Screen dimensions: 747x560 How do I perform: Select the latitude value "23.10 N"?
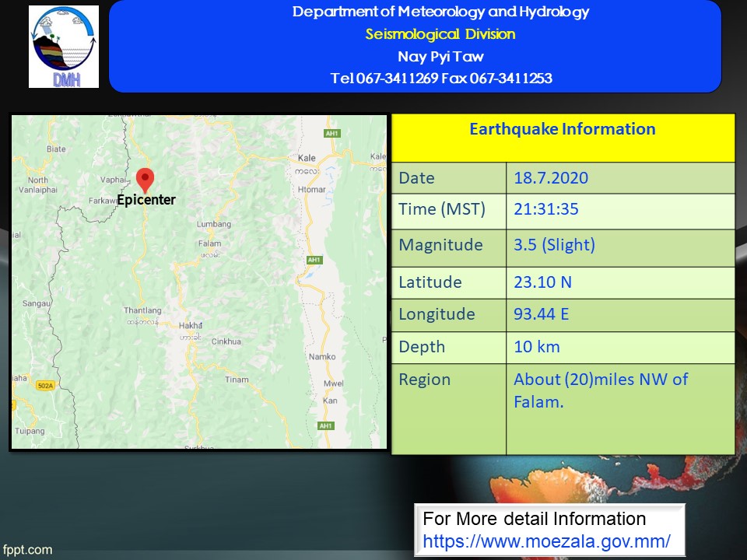point(542,282)
